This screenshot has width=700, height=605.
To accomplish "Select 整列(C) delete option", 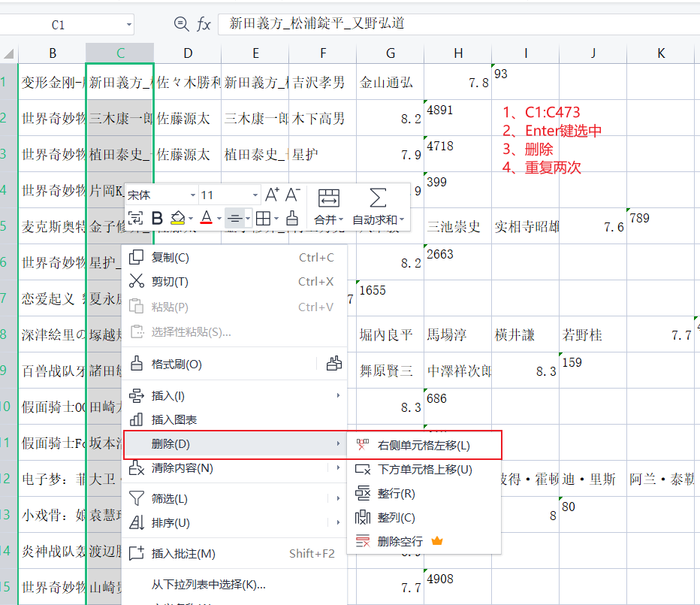I will (424, 517).
